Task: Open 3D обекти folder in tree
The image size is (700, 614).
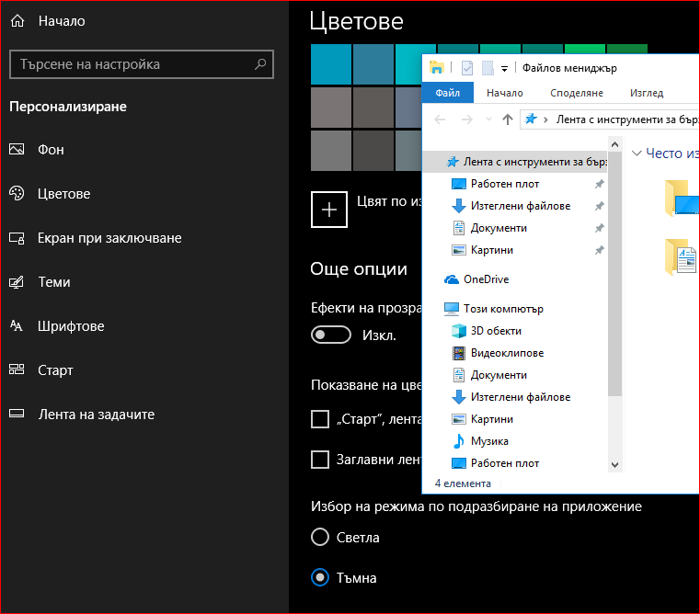Action: (x=496, y=331)
